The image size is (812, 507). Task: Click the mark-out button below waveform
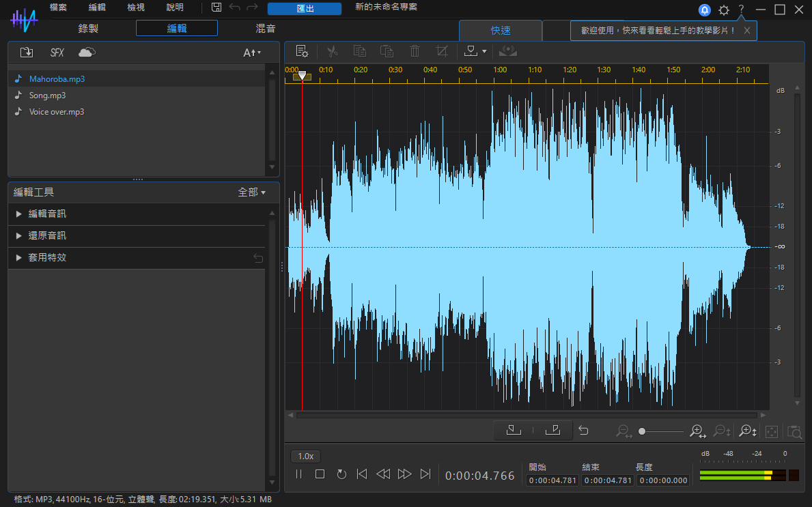click(x=553, y=430)
